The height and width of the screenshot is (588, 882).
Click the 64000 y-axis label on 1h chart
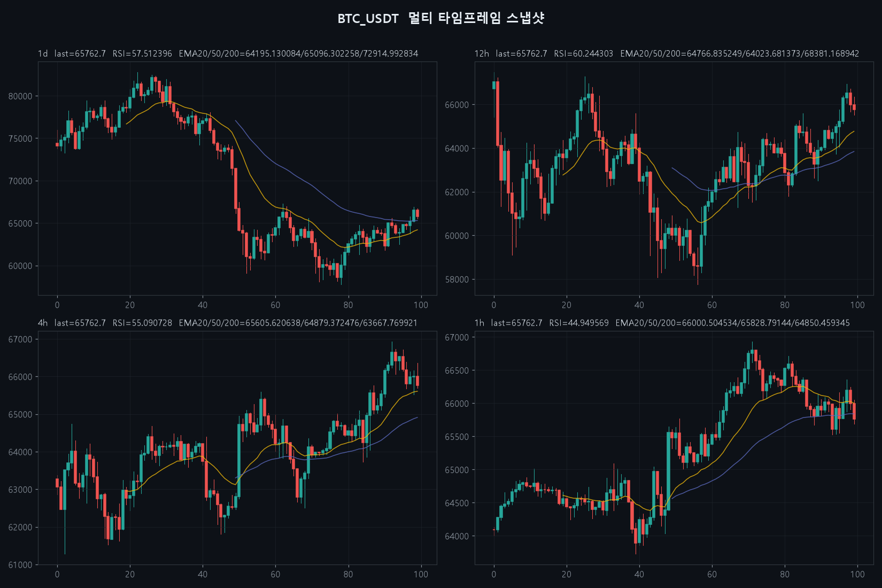[x=457, y=536]
